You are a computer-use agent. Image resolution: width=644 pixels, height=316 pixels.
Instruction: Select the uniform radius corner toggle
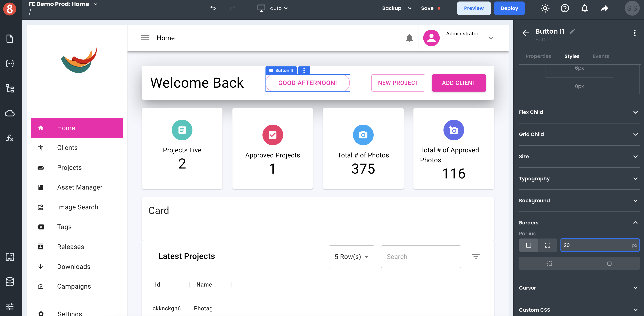(529, 245)
